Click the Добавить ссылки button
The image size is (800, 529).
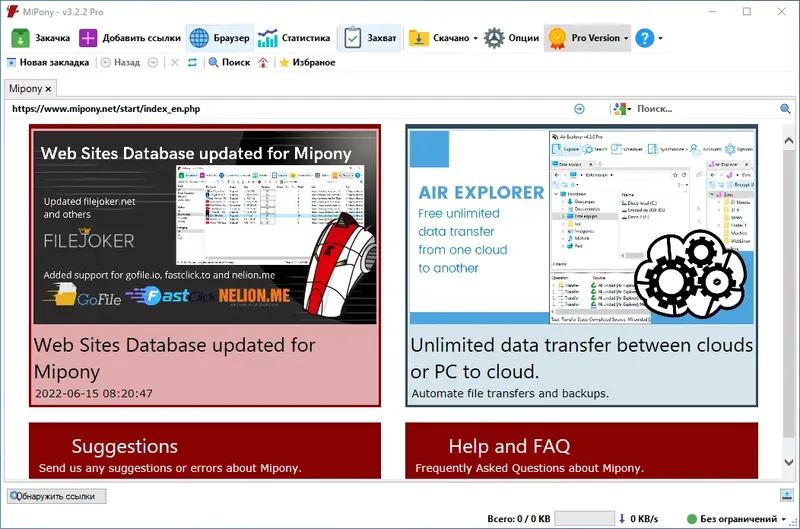point(130,38)
